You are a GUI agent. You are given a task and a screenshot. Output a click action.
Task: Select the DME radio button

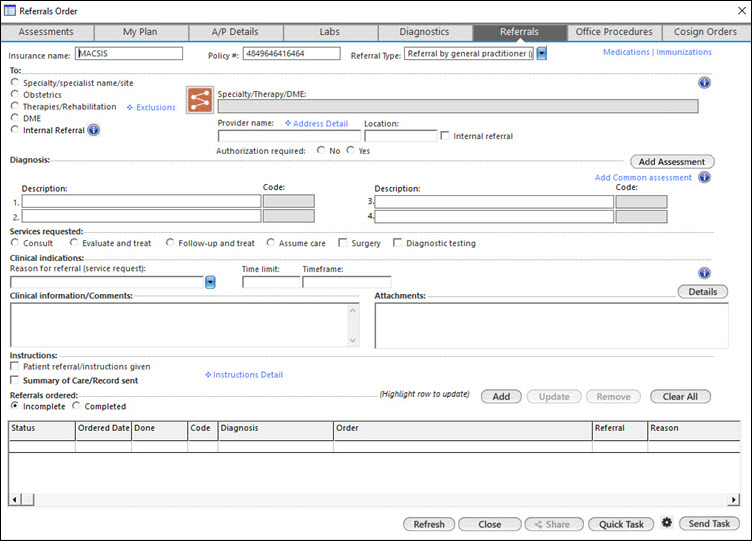[x=15, y=118]
